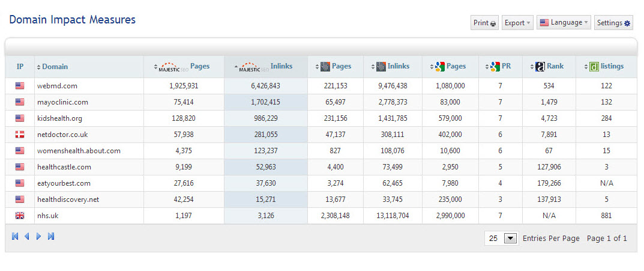
Task: Click the Domain Impact Measures heading
Action: coord(72,19)
